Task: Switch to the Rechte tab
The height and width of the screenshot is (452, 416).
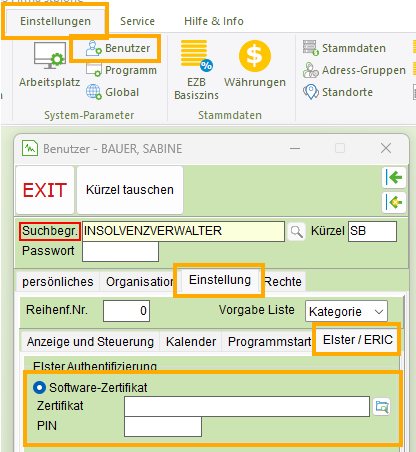Action: tap(284, 282)
